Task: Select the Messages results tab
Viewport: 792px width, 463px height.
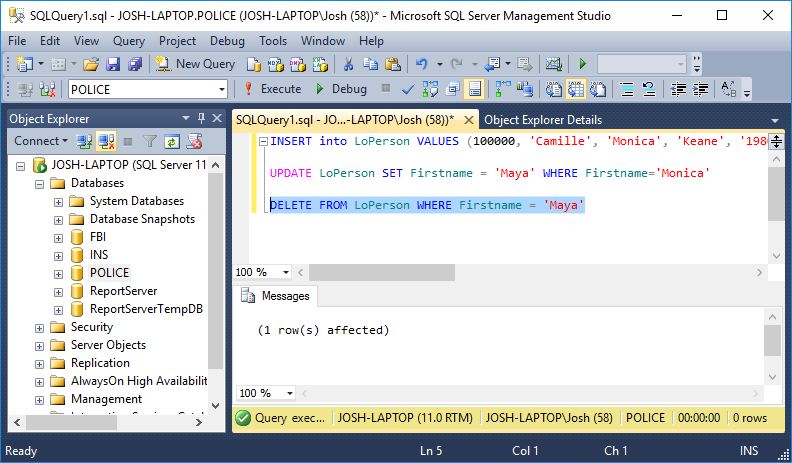Action: coord(276,296)
